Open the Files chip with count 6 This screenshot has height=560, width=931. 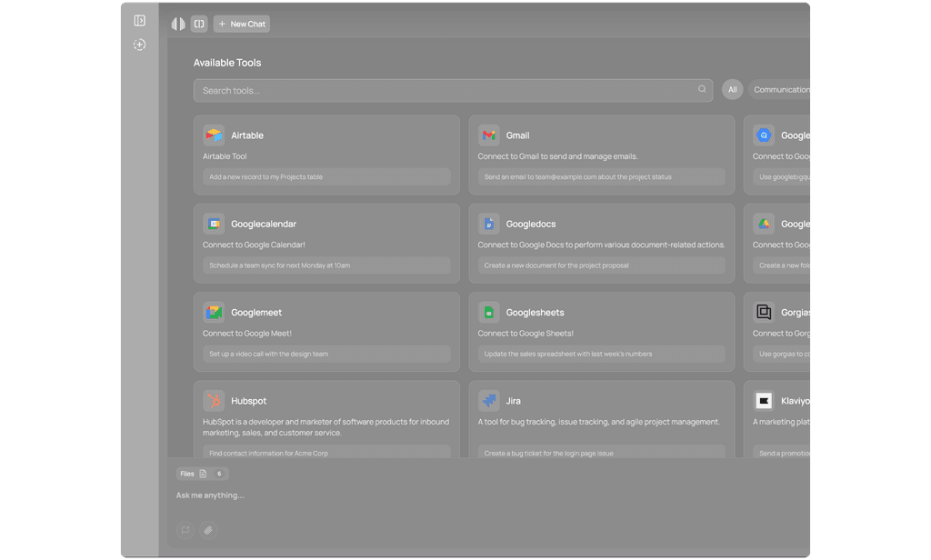203,474
